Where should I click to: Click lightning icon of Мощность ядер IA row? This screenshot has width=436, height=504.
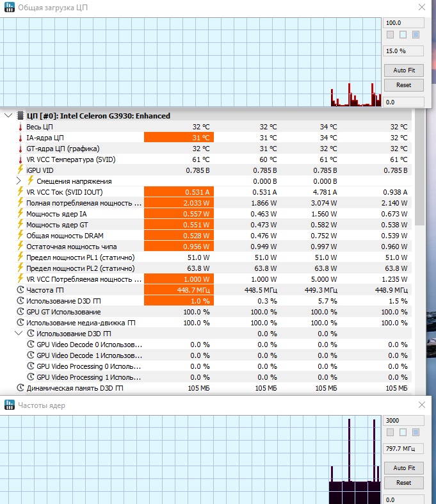pyautogui.click(x=20, y=213)
